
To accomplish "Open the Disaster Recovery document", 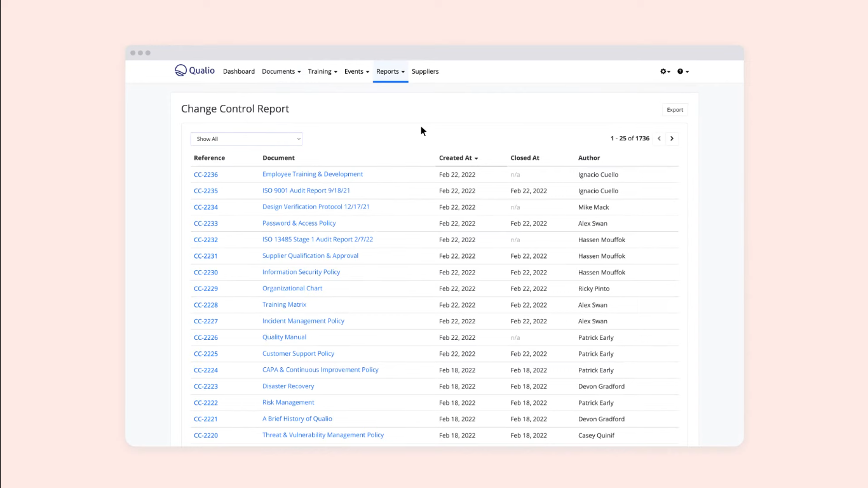I will (288, 386).
